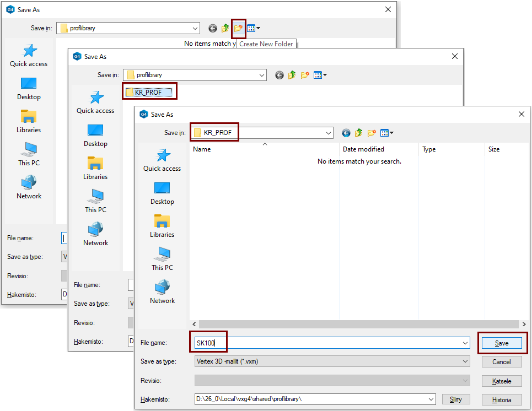Select Quick access in front window sidebar
This screenshot has width=532, height=411.
(x=162, y=160)
